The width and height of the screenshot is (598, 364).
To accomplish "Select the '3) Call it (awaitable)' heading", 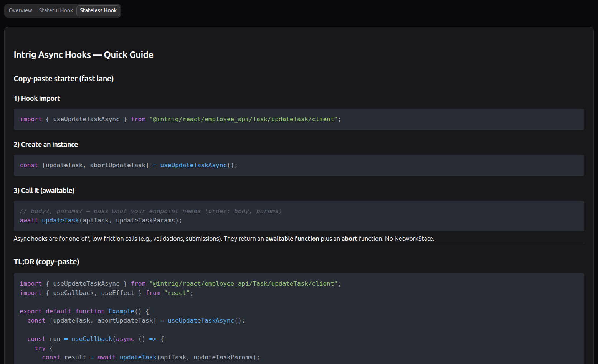I will click(44, 190).
